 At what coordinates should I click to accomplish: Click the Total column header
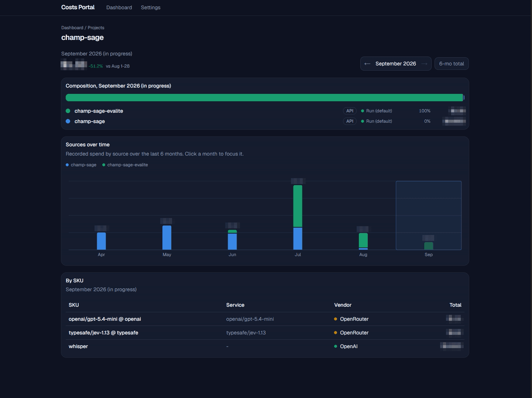pyautogui.click(x=456, y=305)
